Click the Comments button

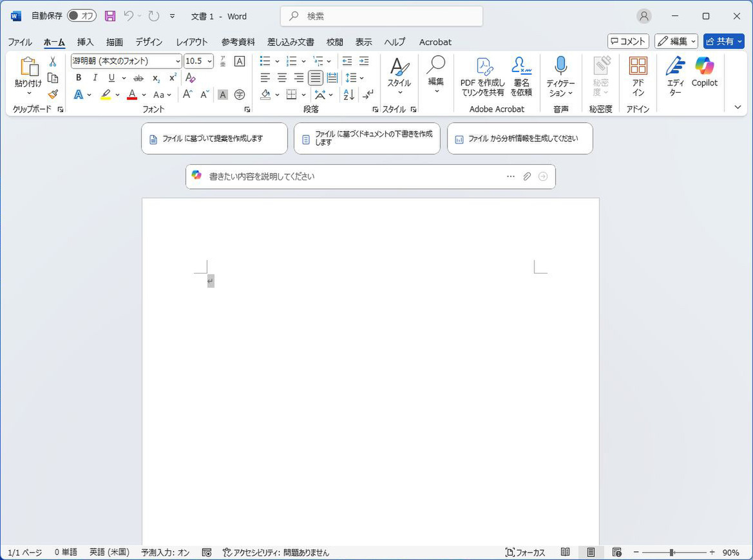628,41
